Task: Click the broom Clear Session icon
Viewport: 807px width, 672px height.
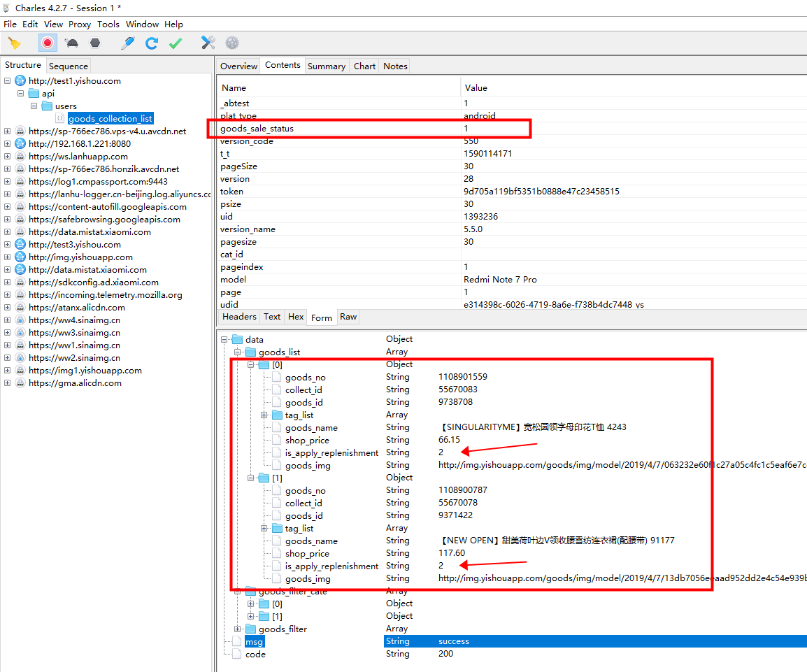Action: tap(15, 43)
